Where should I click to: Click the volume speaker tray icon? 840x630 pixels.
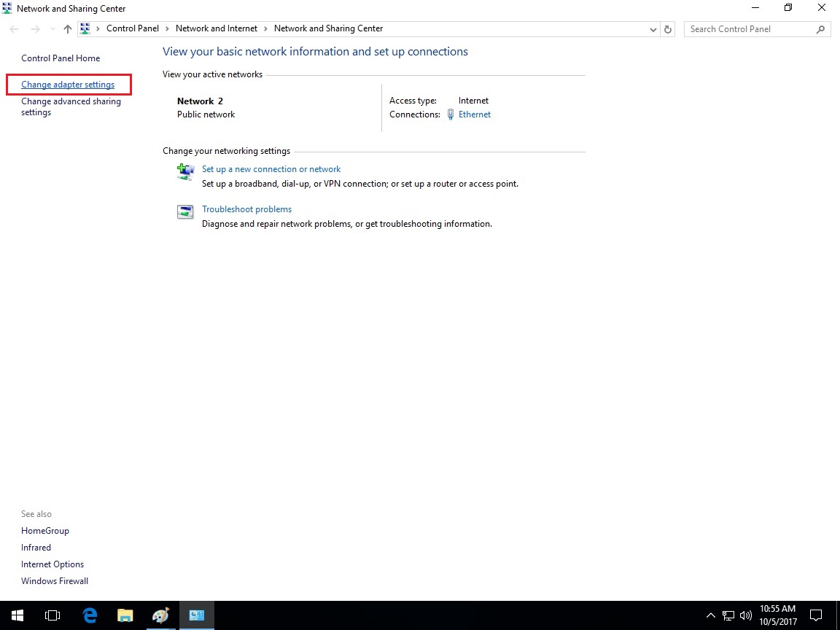746,615
